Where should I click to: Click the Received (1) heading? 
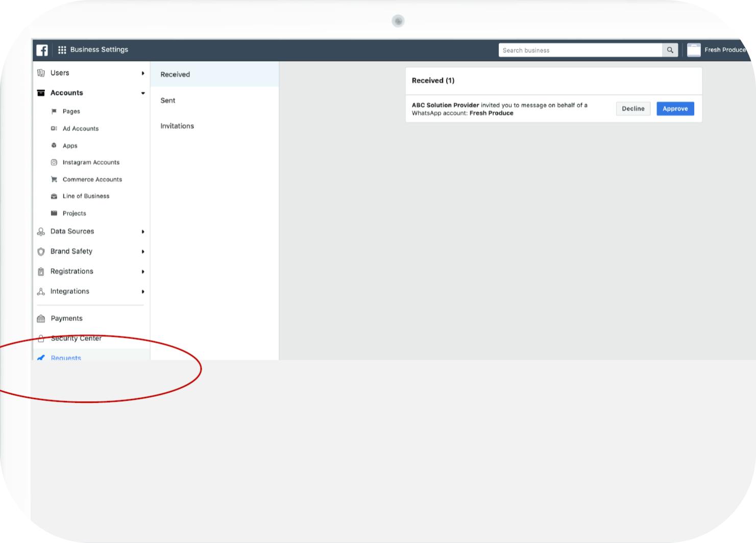433,81
